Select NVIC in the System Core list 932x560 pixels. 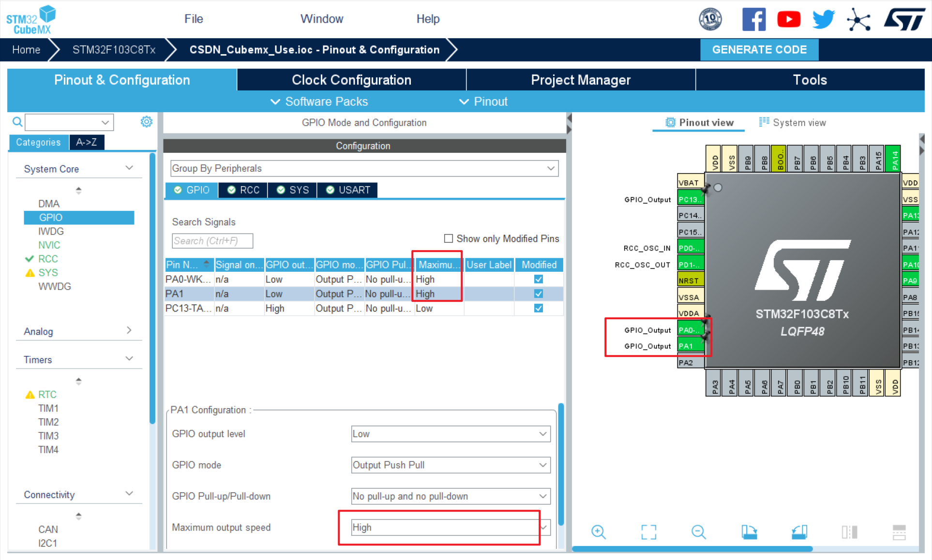(x=49, y=245)
